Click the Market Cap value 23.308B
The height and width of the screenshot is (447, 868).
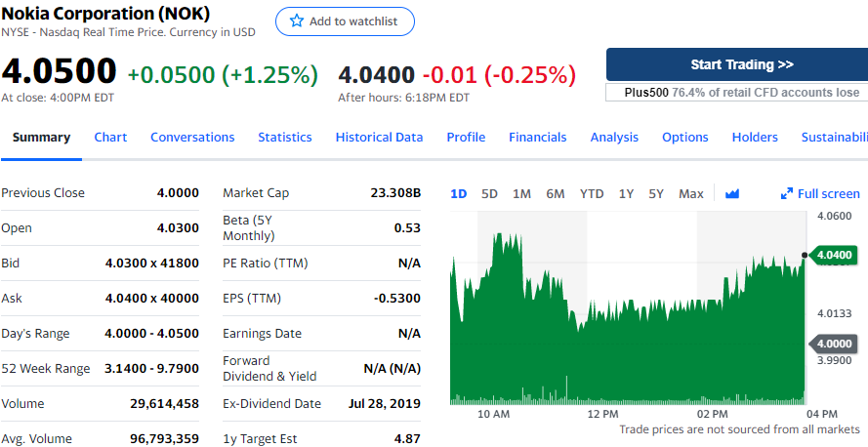pos(395,193)
